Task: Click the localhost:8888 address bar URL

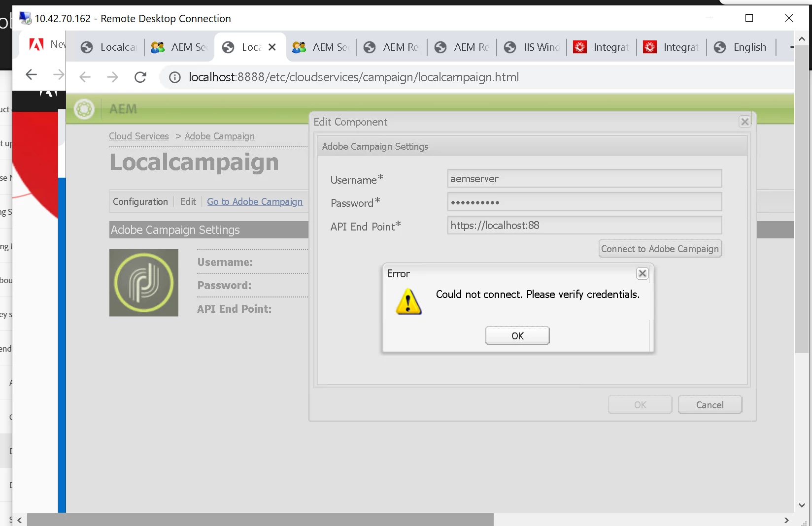Action: point(354,77)
